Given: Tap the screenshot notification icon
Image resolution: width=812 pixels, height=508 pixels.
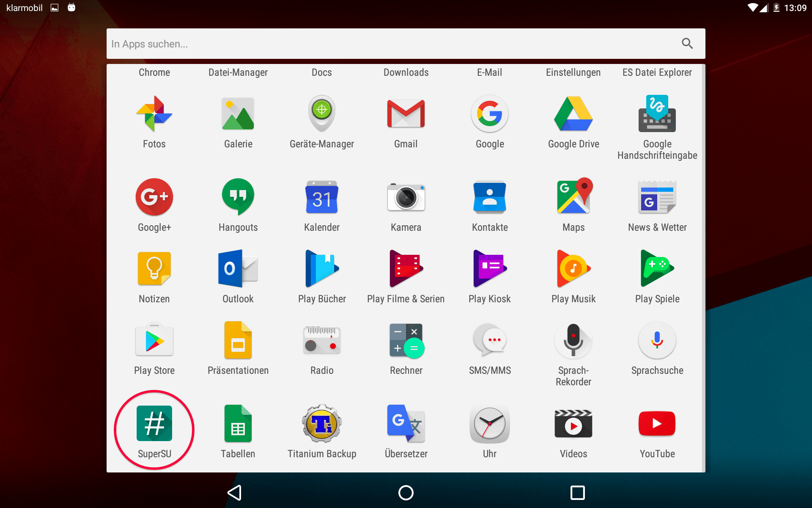Looking at the screenshot, I should click(x=55, y=8).
